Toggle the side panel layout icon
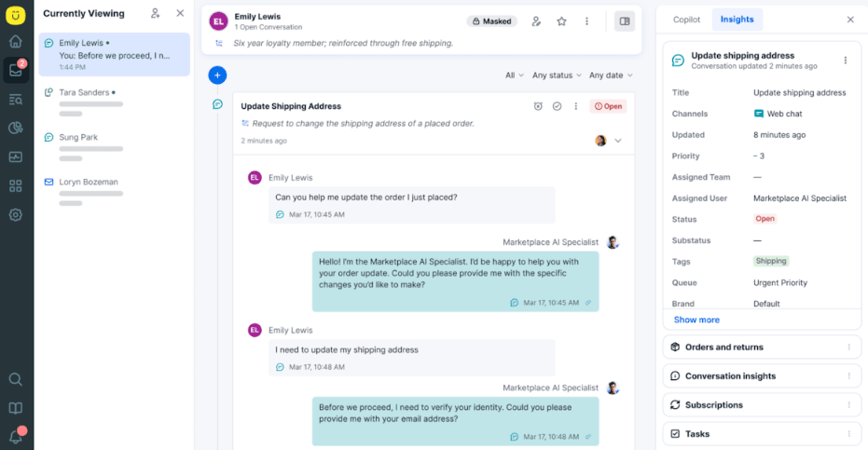868x450 pixels. (x=625, y=21)
